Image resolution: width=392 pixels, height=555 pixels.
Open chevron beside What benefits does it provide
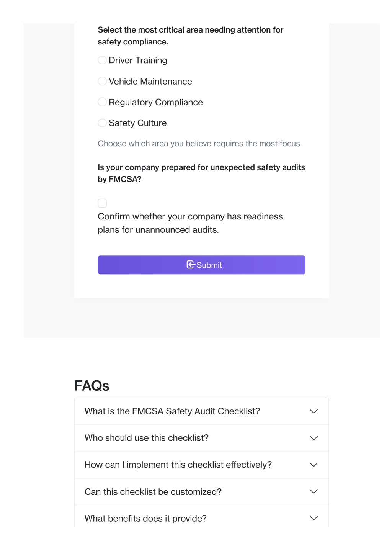coord(314,519)
